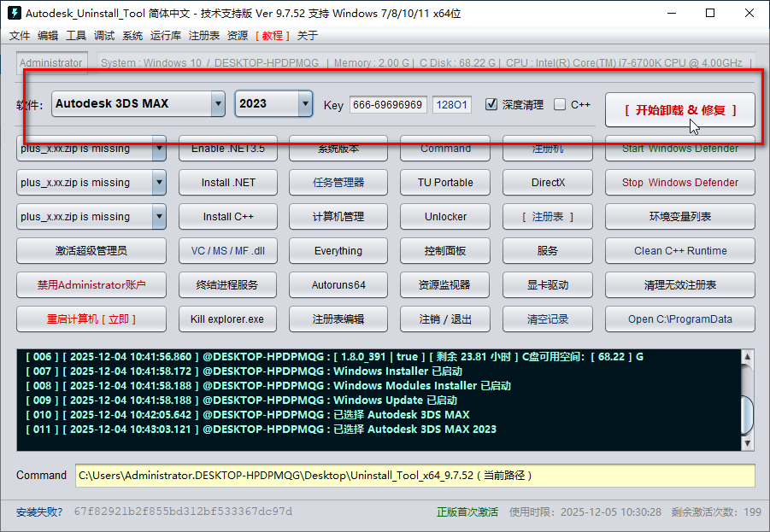This screenshot has height=532, width=770.
Task: Open 控制面板
Action: 445,251
